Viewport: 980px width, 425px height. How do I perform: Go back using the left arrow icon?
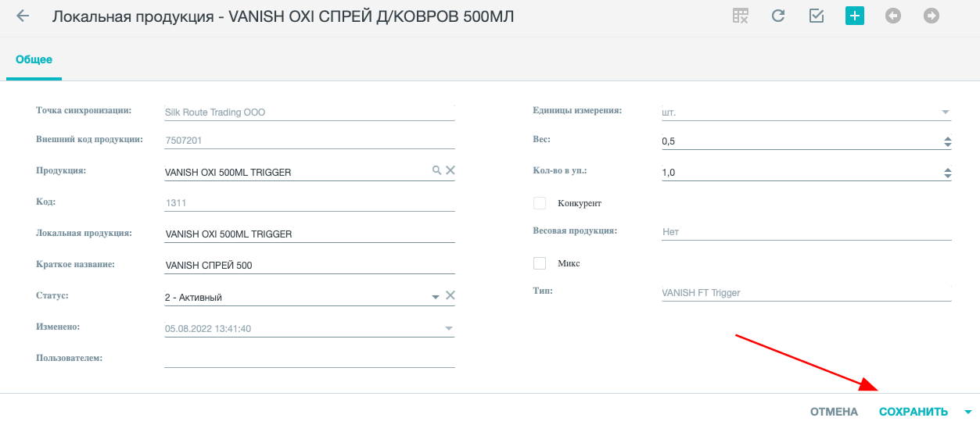coord(23,16)
